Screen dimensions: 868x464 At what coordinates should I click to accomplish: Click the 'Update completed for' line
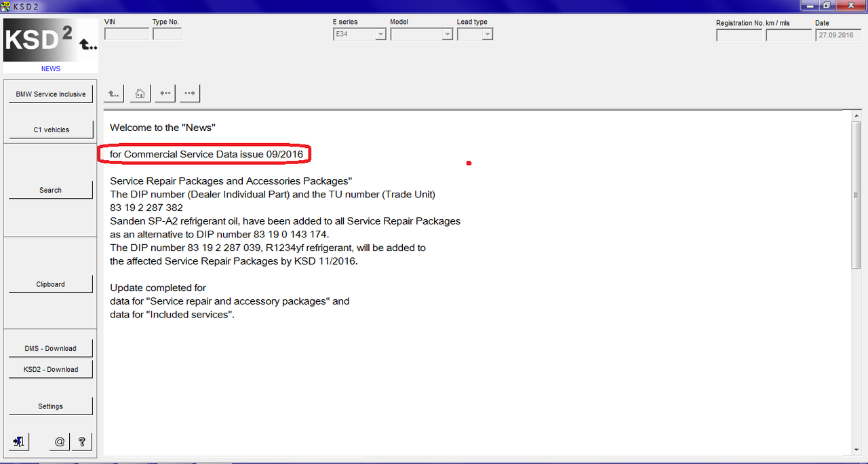(x=158, y=288)
